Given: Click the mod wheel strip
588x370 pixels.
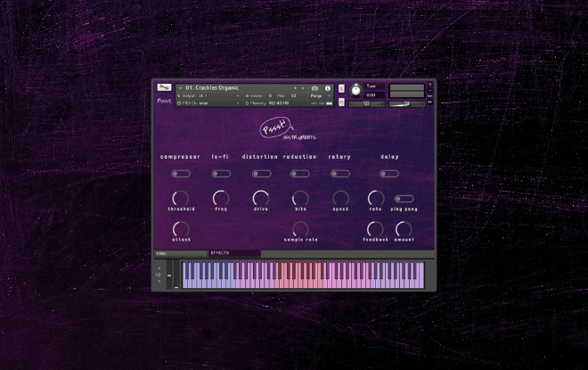Looking at the screenshot, I should point(176,275).
